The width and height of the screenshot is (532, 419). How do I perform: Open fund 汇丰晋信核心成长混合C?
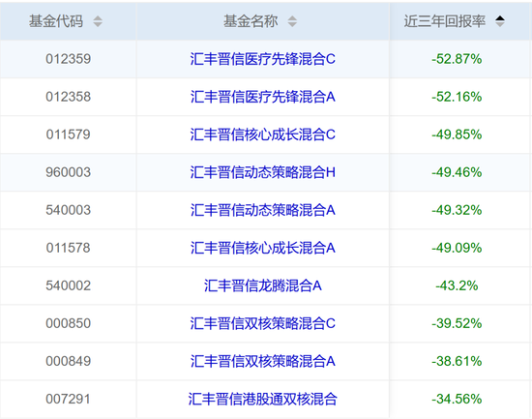(x=262, y=135)
